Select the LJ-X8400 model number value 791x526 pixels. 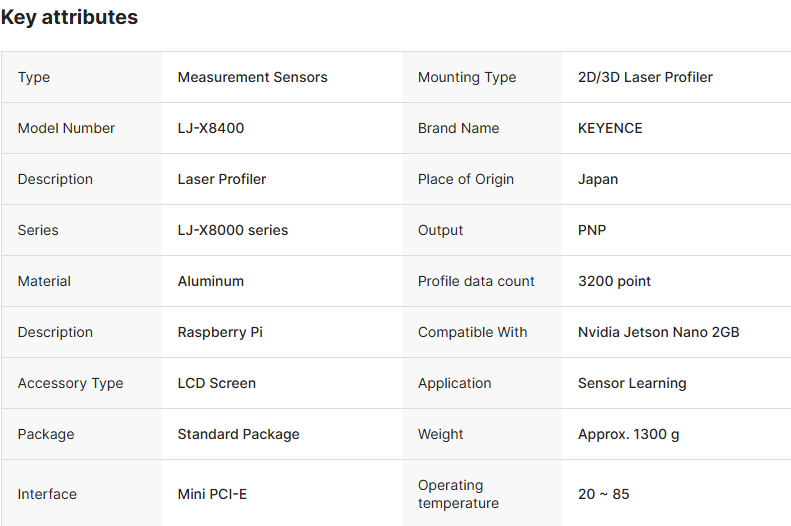pos(211,128)
